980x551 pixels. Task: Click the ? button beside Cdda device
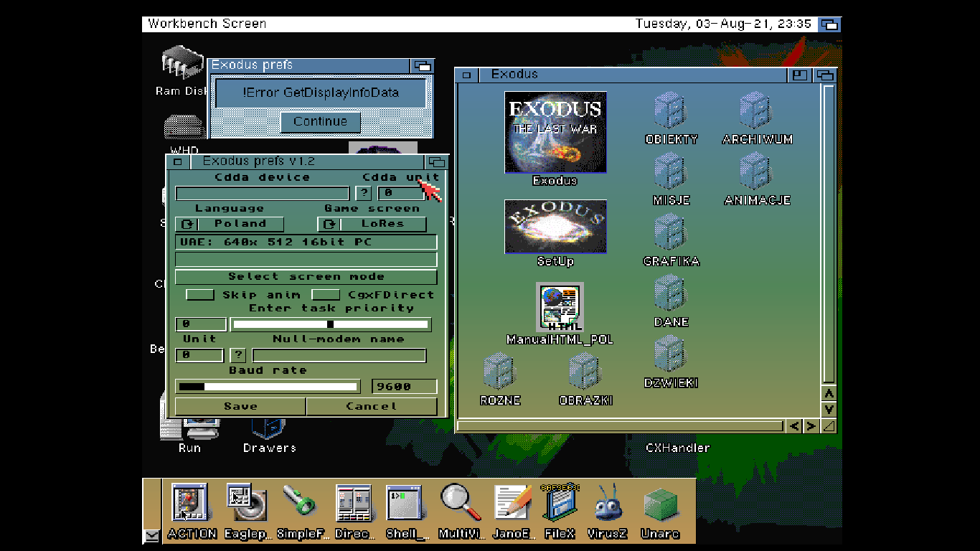(364, 193)
